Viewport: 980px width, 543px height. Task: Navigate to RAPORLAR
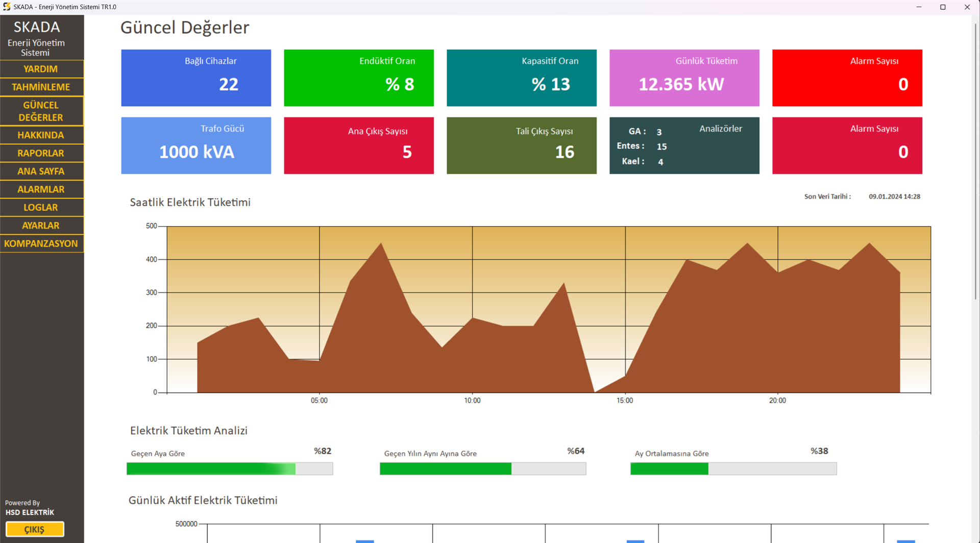41,153
